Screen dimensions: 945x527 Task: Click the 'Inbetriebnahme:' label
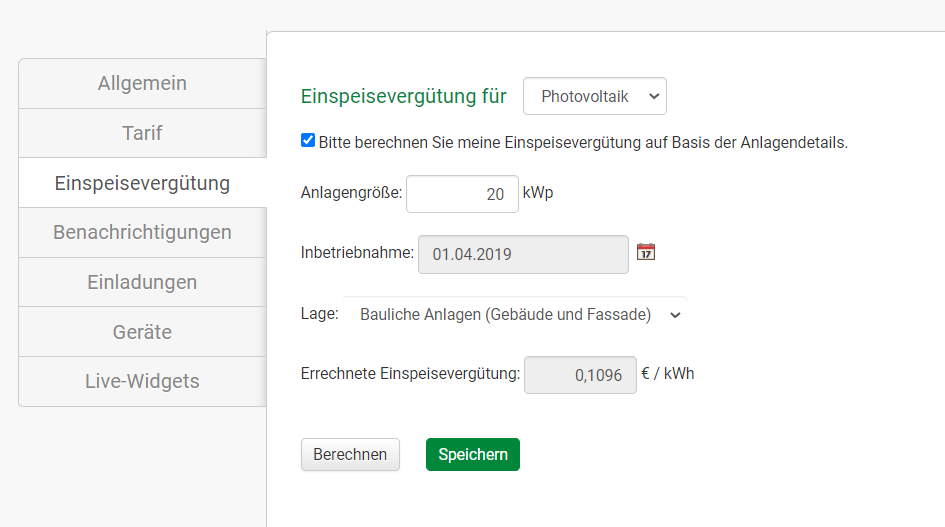point(357,253)
